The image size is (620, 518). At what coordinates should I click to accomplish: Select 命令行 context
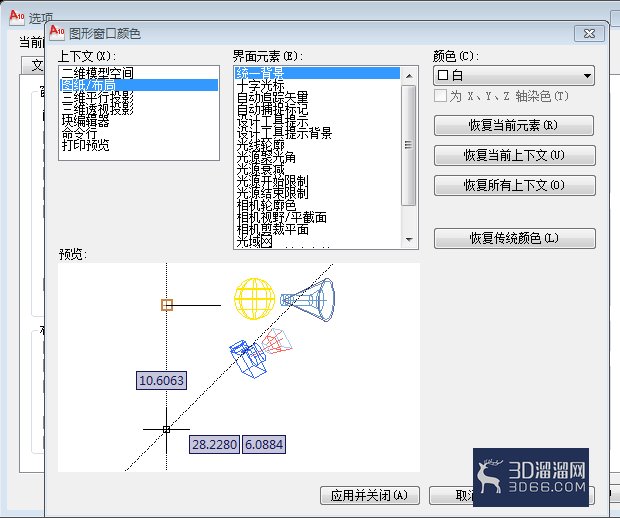[x=139, y=133]
